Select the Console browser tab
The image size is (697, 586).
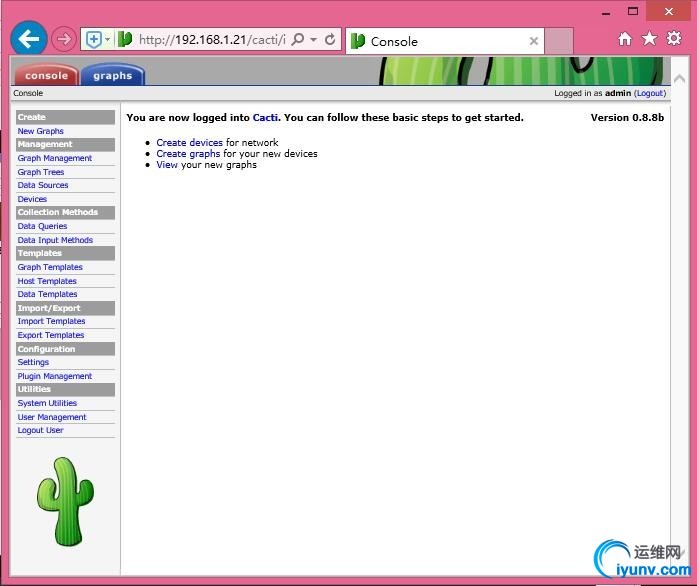tap(445, 41)
